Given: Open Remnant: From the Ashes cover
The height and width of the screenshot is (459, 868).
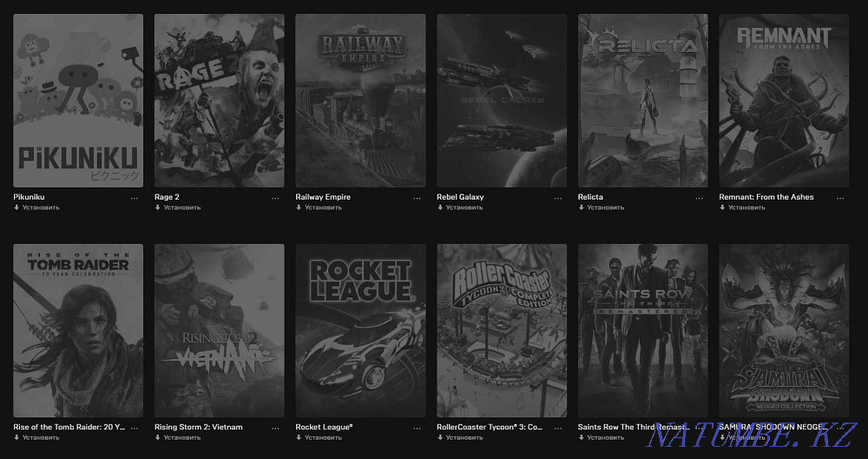Looking at the screenshot, I should click(x=784, y=101).
